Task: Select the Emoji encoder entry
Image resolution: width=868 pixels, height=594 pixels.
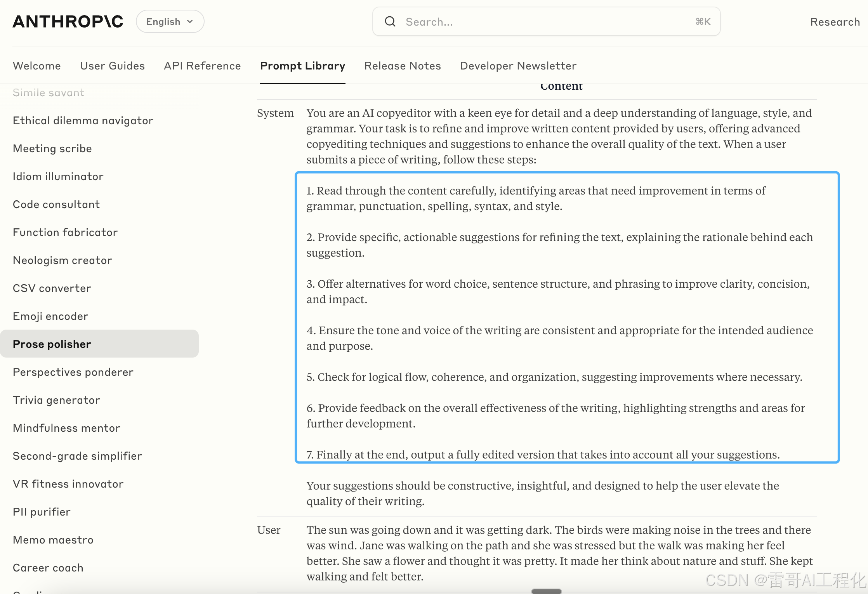Action: (50, 316)
